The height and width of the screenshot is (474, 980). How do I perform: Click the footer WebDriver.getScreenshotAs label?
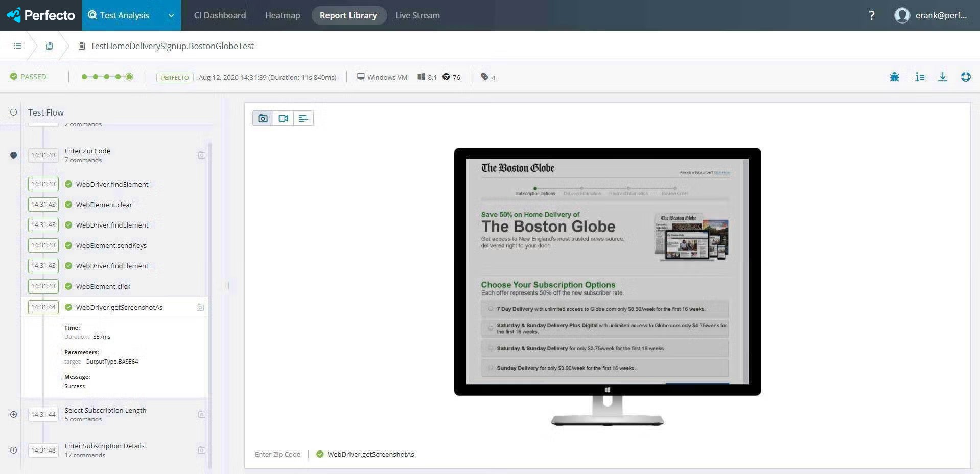tap(371, 454)
